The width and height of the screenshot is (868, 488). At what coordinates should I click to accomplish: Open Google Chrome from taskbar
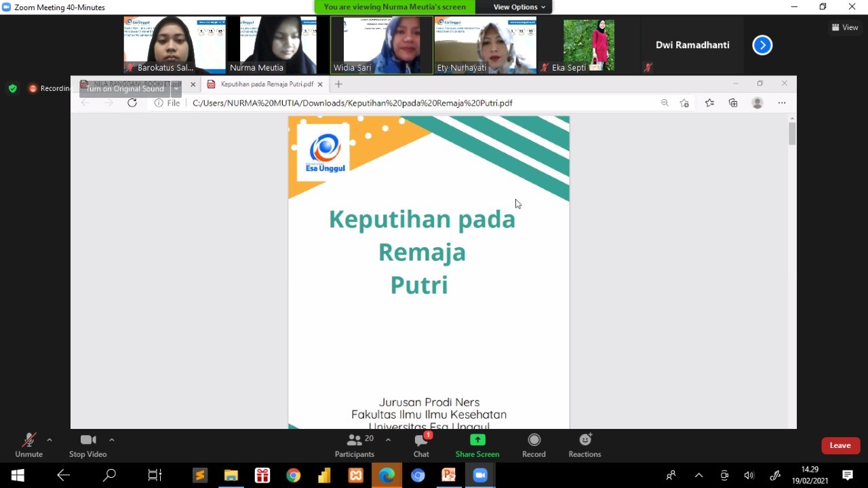(x=294, y=475)
